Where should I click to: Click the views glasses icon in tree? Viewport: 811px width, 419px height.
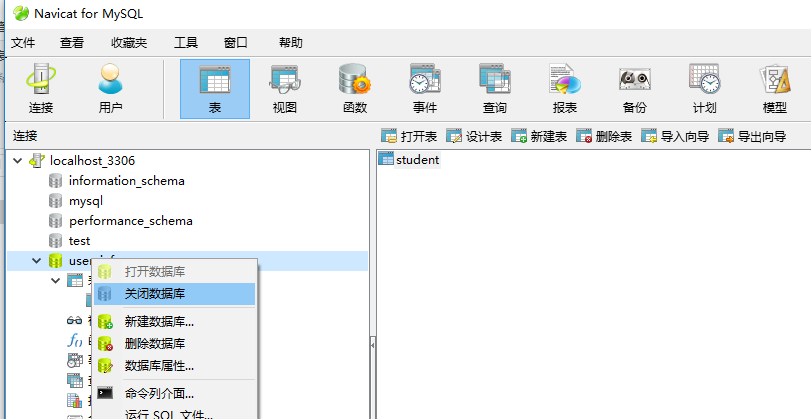(x=74, y=320)
